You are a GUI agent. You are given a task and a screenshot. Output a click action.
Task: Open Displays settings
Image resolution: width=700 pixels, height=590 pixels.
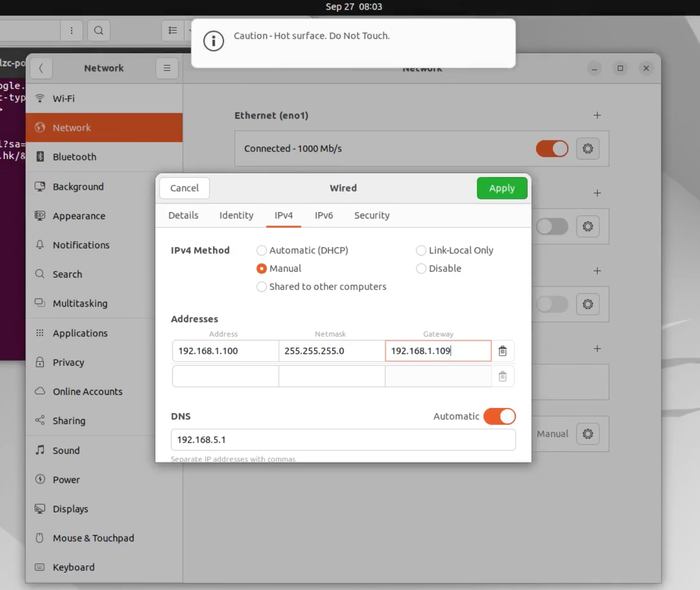104,509
